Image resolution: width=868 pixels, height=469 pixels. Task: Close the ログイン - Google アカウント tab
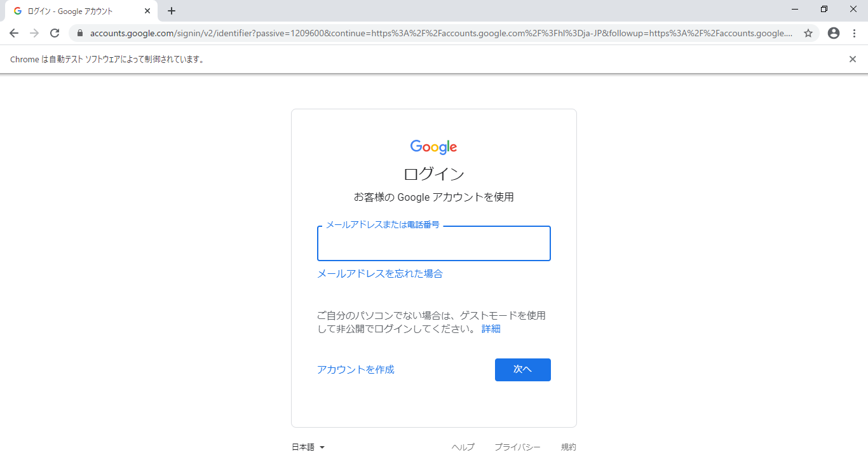pyautogui.click(x=147, y=11)
